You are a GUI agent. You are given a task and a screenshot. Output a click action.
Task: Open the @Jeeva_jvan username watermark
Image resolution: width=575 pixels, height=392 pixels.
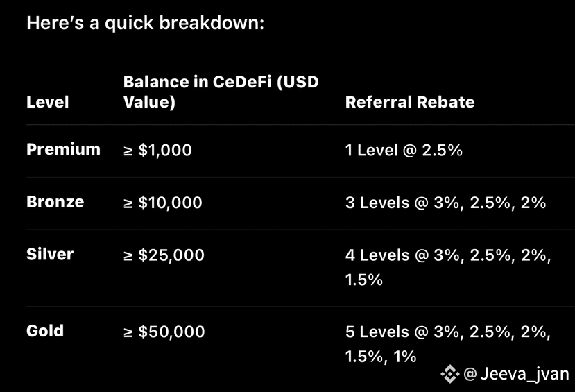point(516,374)
